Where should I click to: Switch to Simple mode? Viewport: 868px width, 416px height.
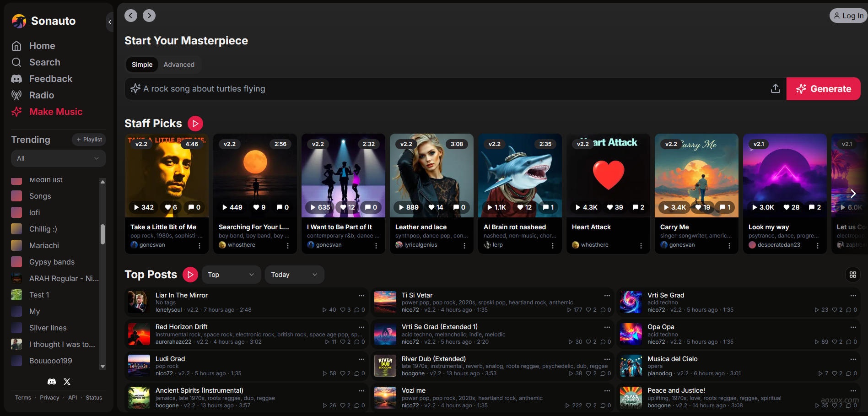point(142,65)
